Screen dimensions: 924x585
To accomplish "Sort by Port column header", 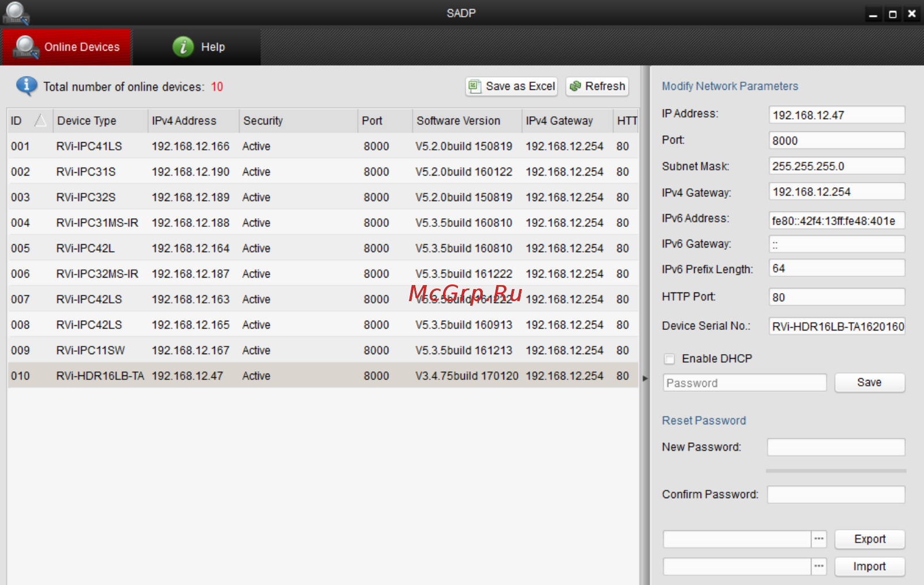I will [385, 121].
